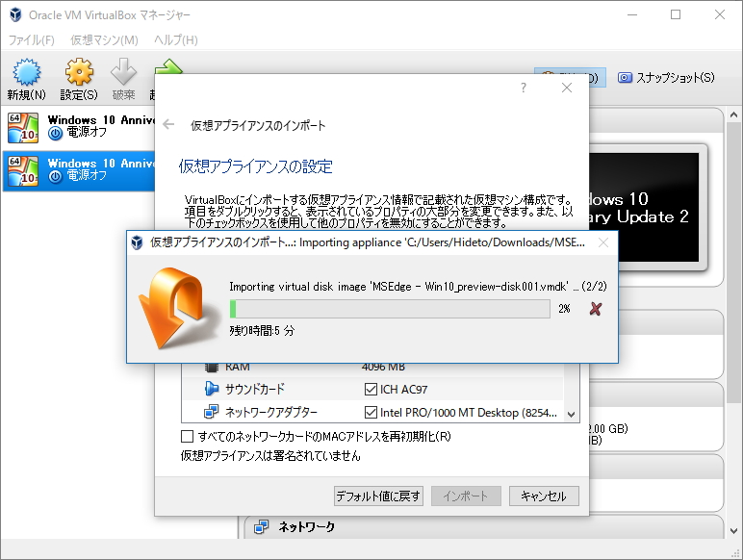Toggle the ICH AC97 sound card checkbox
Image resolution: width=743 pixels, height=560 pixels.
(371, 390)
